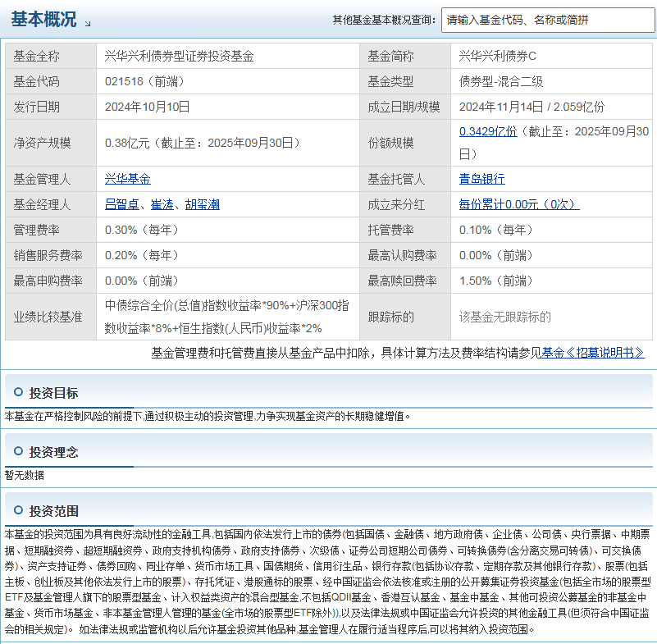Open the 青岛银行 custodian link
The image size is (657, 644).
coord(481,179)
